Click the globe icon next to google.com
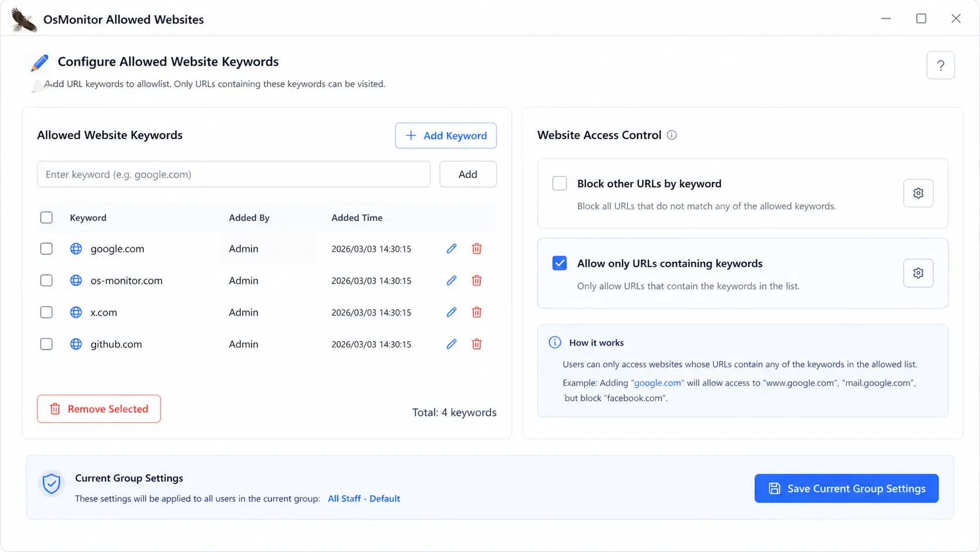This screenshot has height=552, width=980. (x=76, y=249)
